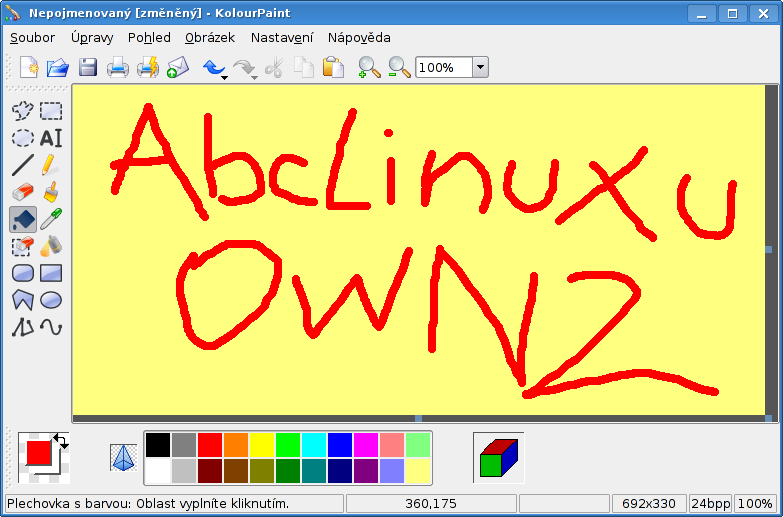
Task: Click the 100% status bar zoom indicator
Action: [x=756, y=504]
